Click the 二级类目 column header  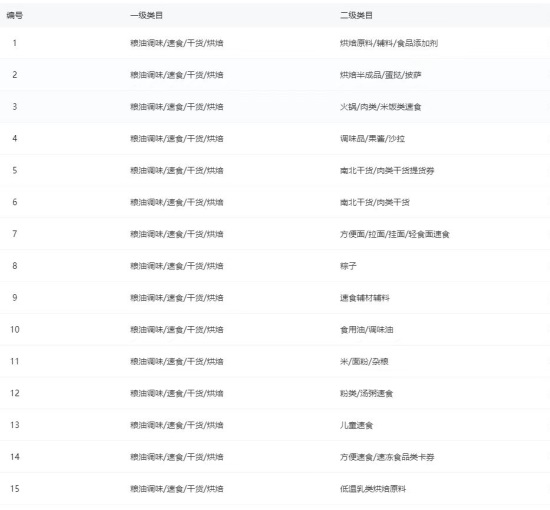pos(356,15)
